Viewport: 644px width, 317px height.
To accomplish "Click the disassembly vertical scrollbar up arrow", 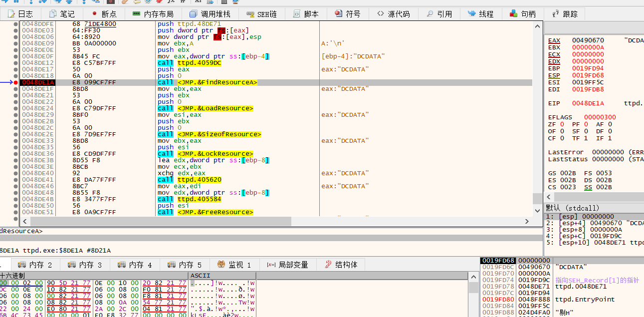I will [537, 26].
